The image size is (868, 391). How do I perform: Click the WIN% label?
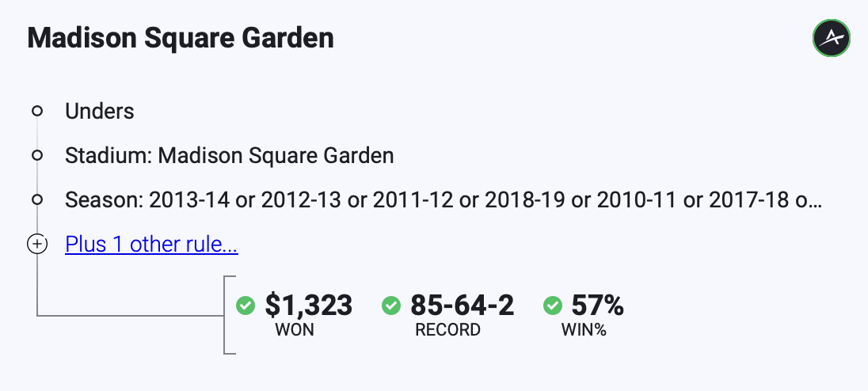(x=584, y=330)
